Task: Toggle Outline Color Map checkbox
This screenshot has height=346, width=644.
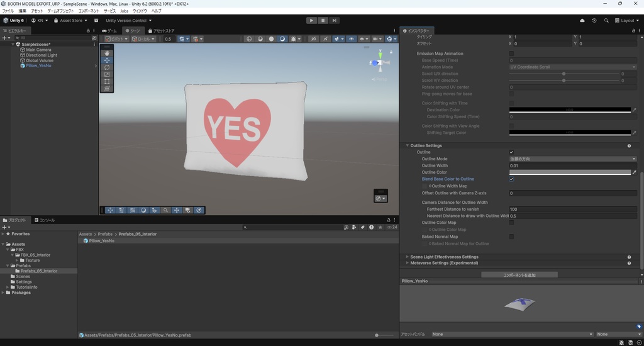Action: [511, 223]
